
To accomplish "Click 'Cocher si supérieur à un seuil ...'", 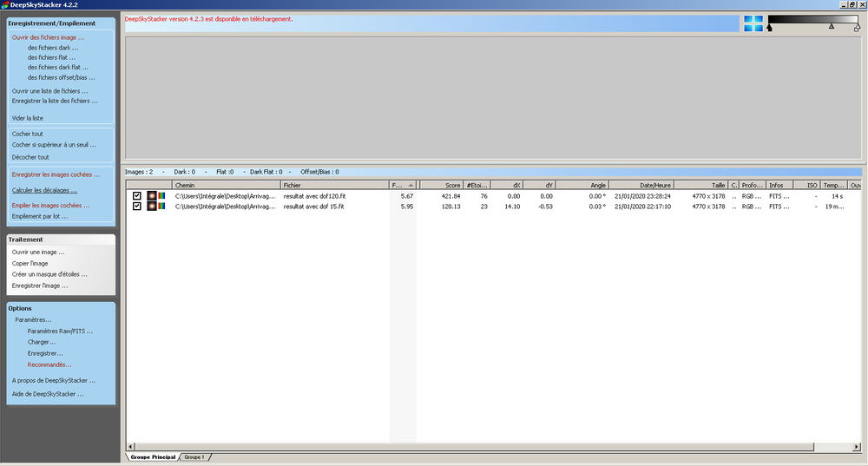I will click(x=54, y=144).
